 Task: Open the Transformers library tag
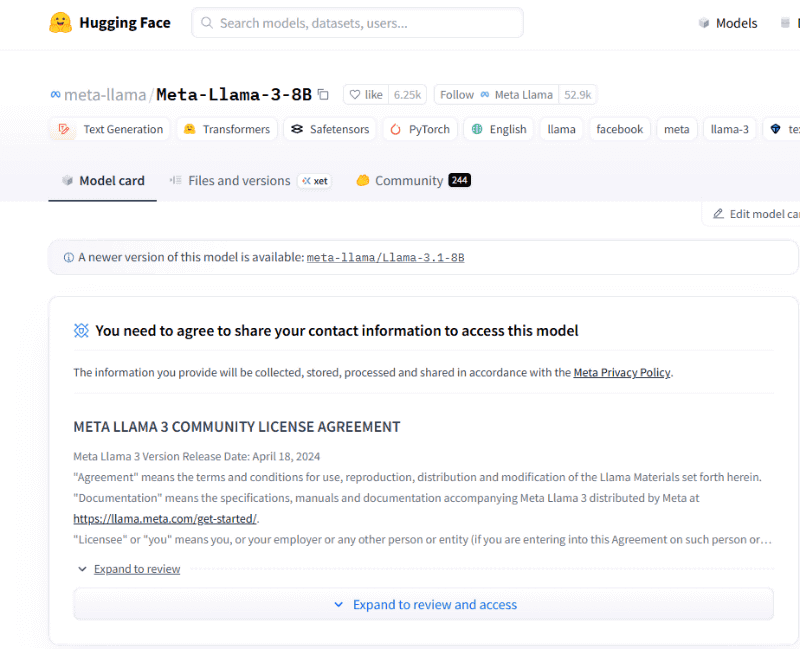pyautogui.click(x=227, y=129)
